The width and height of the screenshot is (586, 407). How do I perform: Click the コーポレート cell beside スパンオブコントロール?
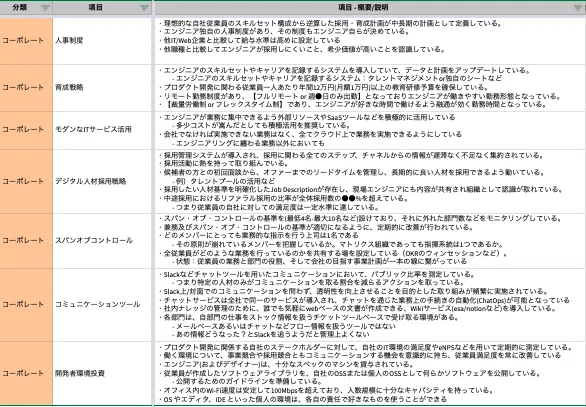(x=26, y=240)
